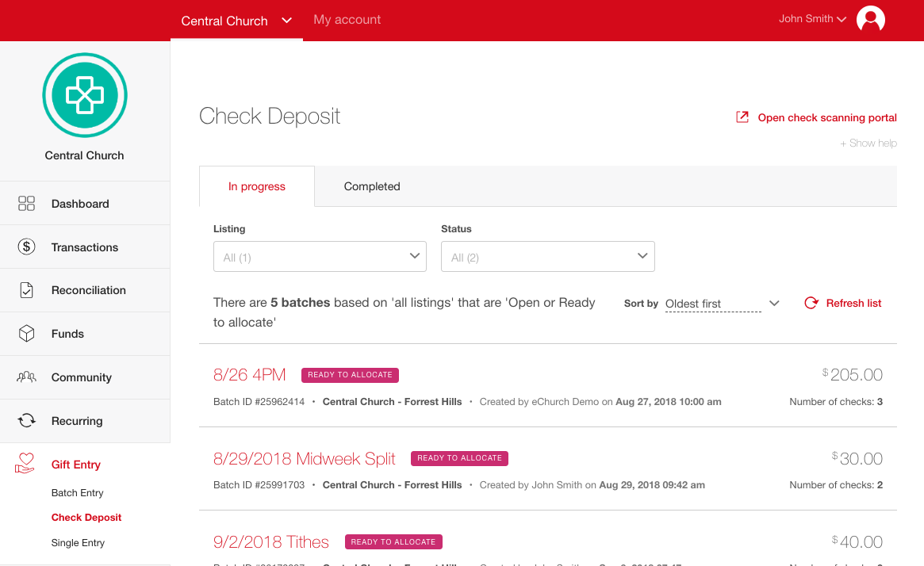Open the John Smith user menu
Viewport: 924px width, 566px height.
[812, 19]
